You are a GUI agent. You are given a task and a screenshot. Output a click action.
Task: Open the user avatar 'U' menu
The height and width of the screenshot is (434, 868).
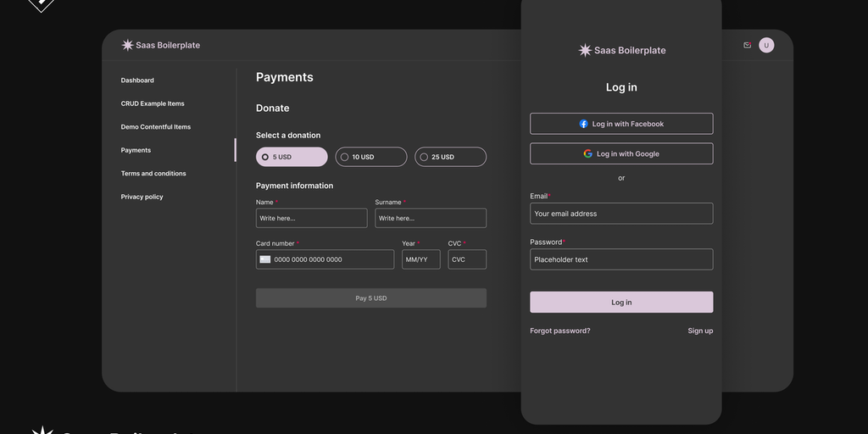tap(766, 46)
